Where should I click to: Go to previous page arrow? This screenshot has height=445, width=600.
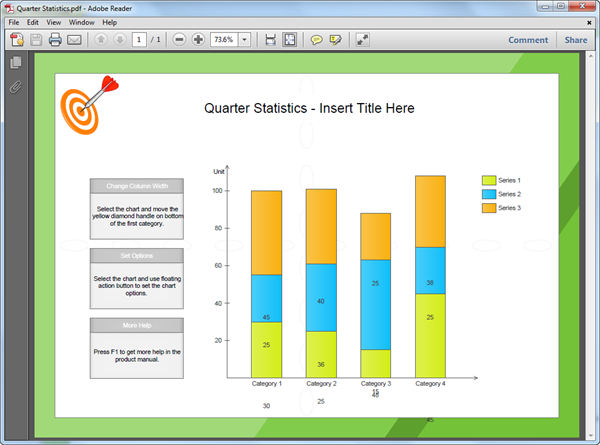coord(101,39)
